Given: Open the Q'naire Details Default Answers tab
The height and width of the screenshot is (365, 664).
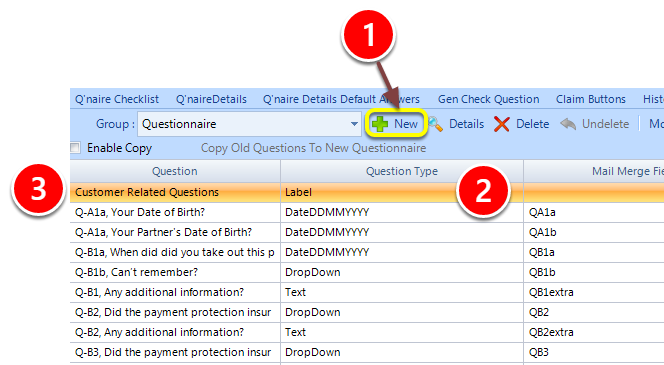Looking at the screenshot, I should click(x=341, y=99).
